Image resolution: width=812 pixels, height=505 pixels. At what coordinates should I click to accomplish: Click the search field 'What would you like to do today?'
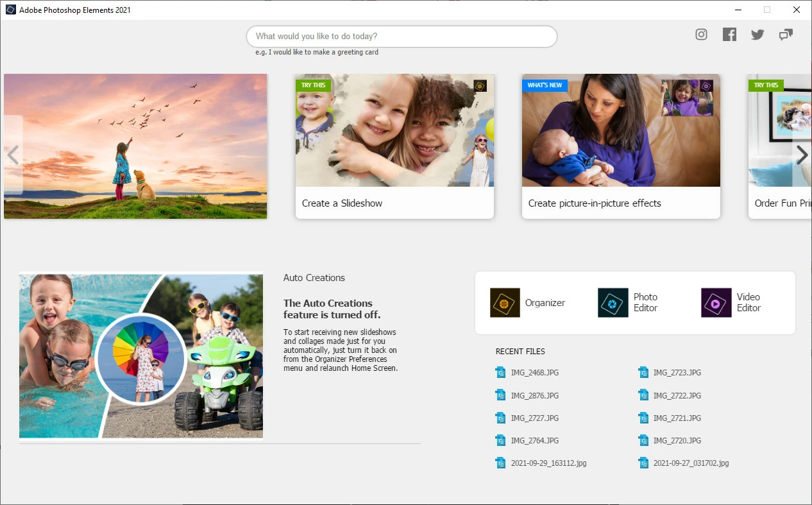[x=402, y=37]
